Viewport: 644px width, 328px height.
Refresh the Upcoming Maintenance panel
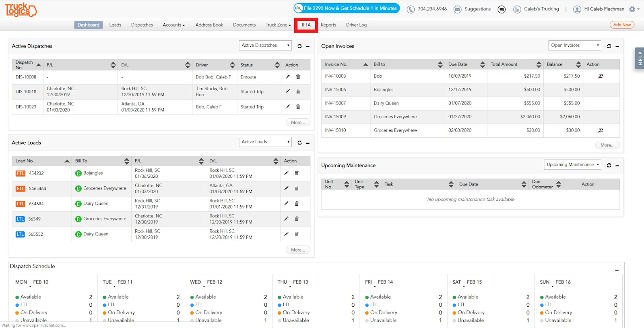[609, 165]
